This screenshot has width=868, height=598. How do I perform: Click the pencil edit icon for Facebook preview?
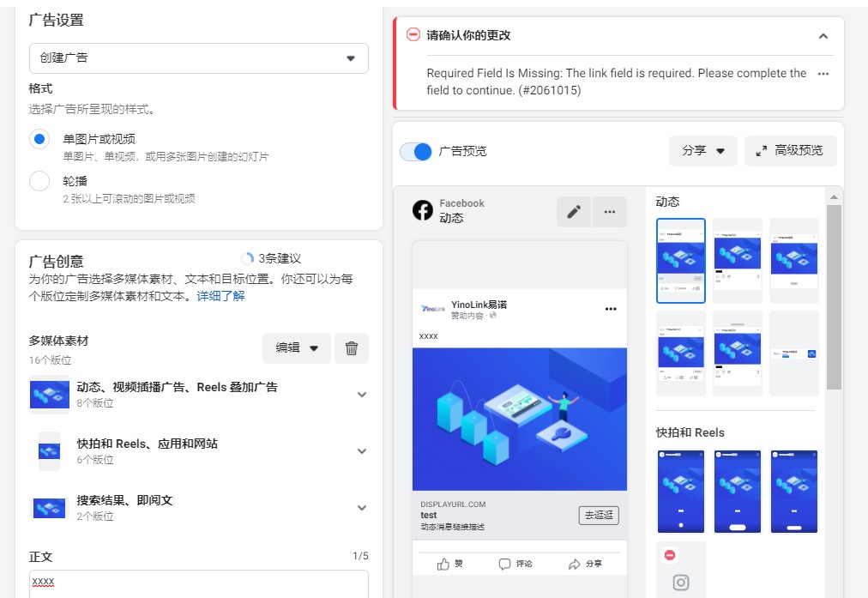coord(574,212)
